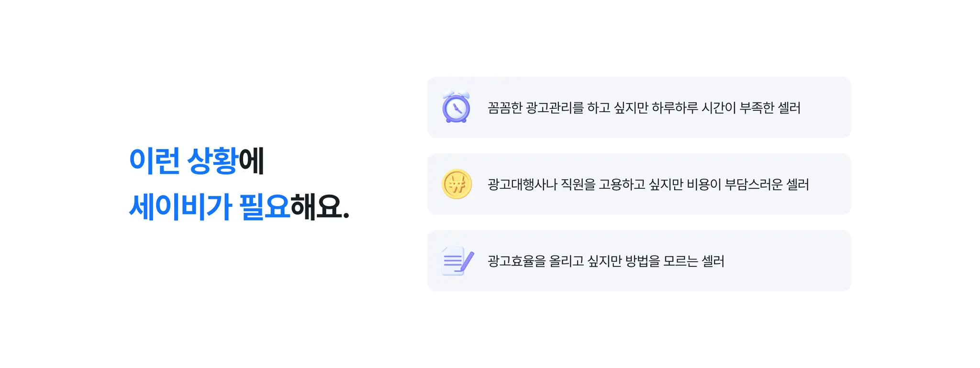This screenshot has width=980, height=368.
Task: Click '시간이 부족한 셀러' phrase
Action: pos(751,108)
